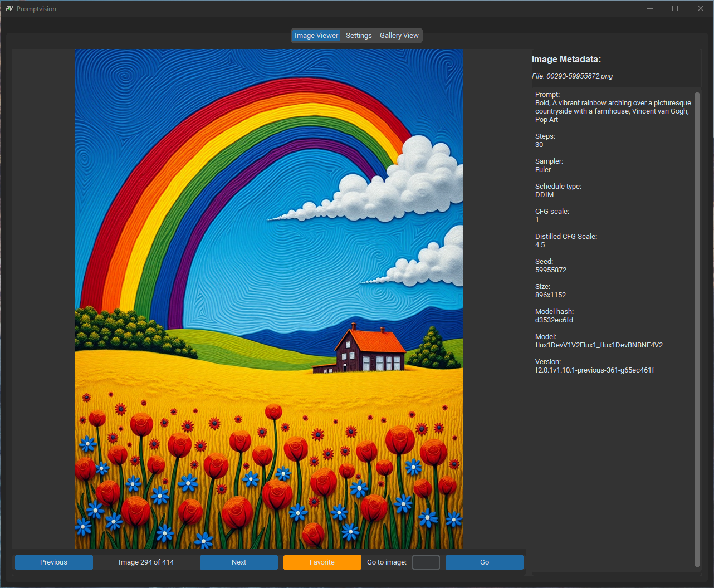Advance to the Next image
714x588 pixels.
239,562
